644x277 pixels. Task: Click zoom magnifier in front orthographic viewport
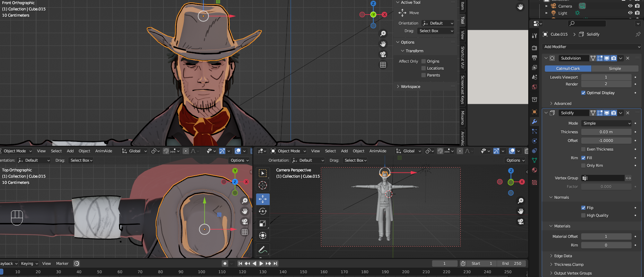point(383,34)
